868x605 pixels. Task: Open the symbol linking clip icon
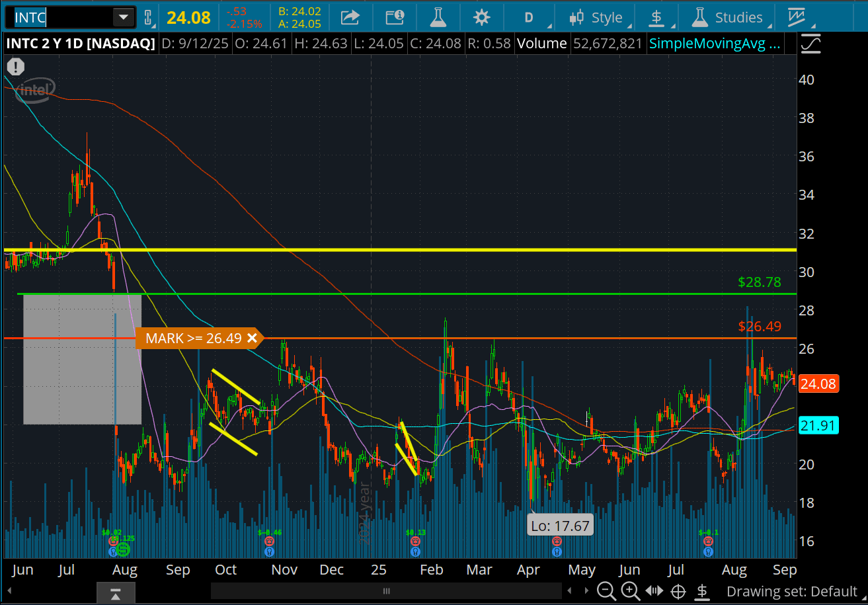pos(147,17)
